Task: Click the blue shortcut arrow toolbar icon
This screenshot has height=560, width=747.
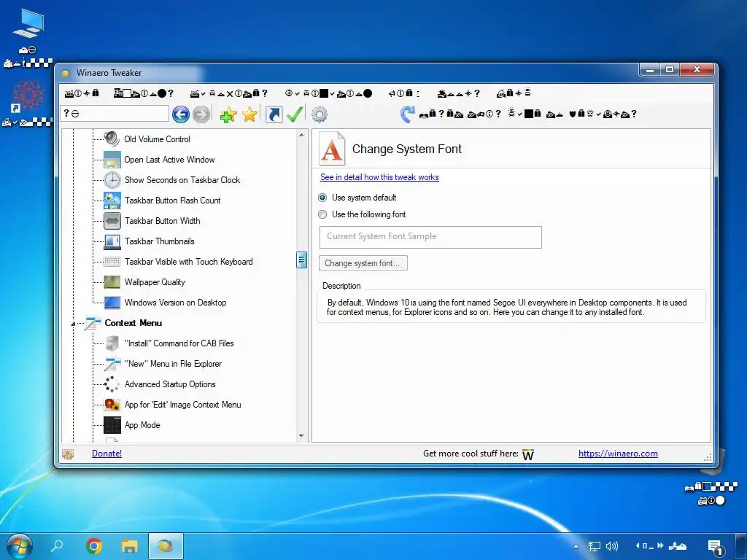Action: coord(274,114)
